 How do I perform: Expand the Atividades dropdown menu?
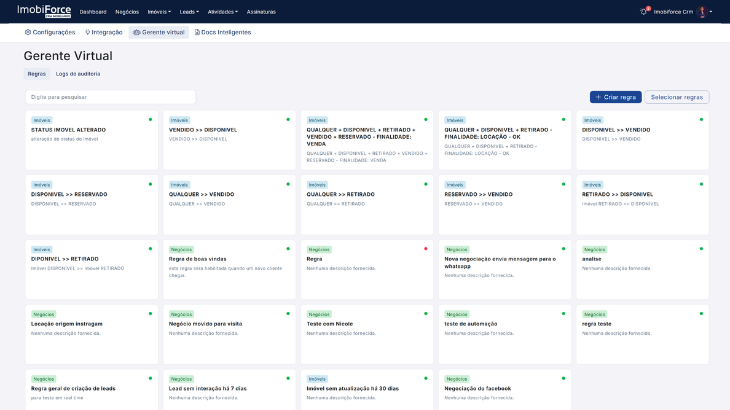223,12
